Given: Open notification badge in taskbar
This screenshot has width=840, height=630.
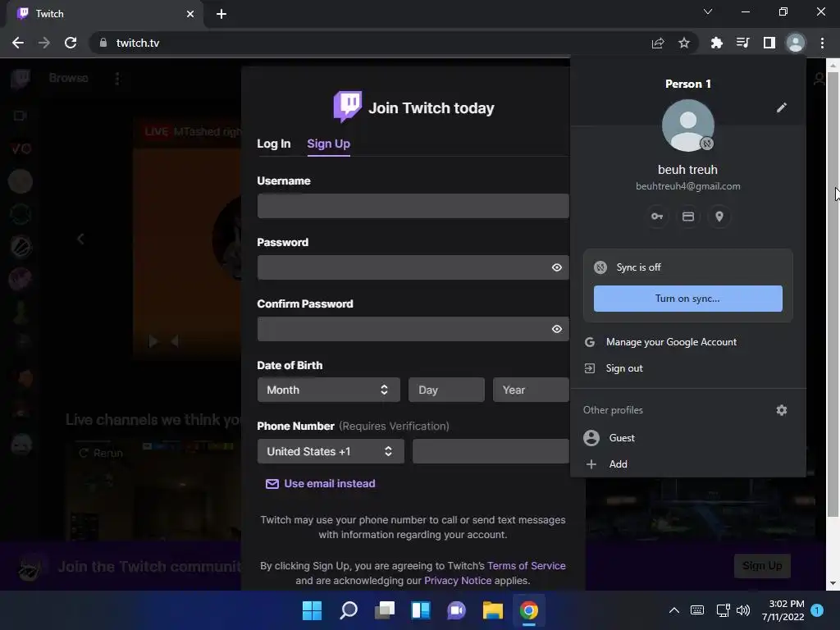Looking at the screenshot, I should pyautogui.click(x=817, y=610).
